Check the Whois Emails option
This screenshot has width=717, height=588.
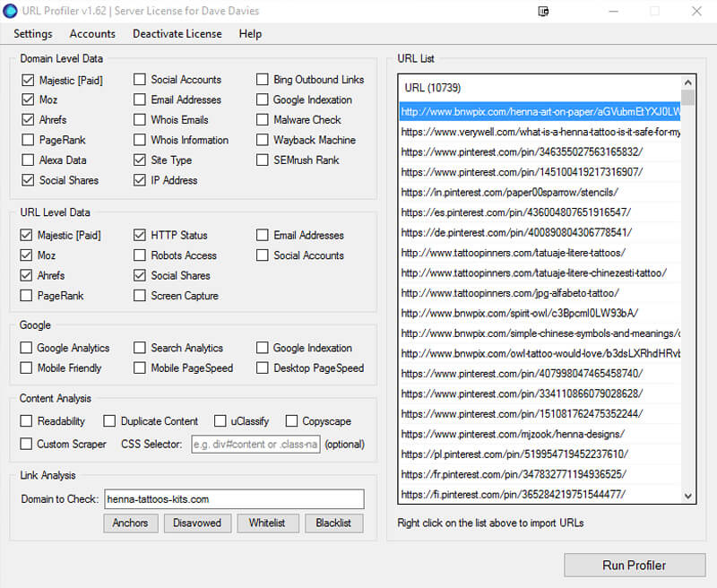pyautogui.click(x=140, y=119)
